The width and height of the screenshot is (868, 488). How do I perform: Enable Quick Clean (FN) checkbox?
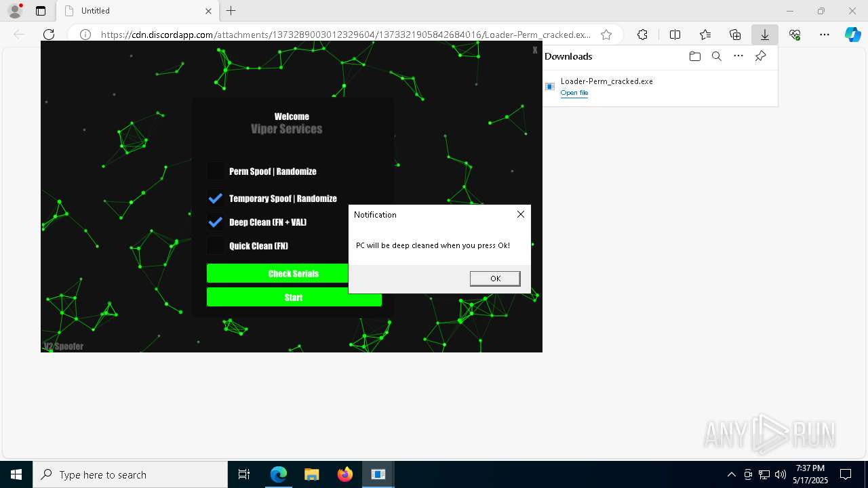click(216, 245)
